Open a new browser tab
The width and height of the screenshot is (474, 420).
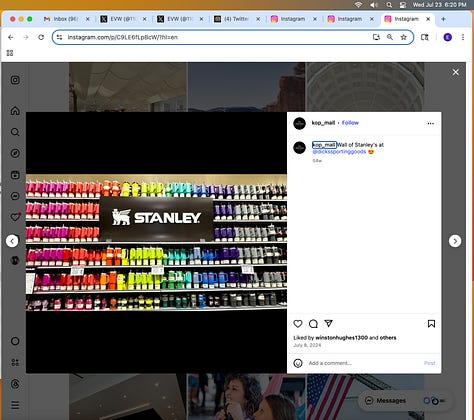click(443, 19)
